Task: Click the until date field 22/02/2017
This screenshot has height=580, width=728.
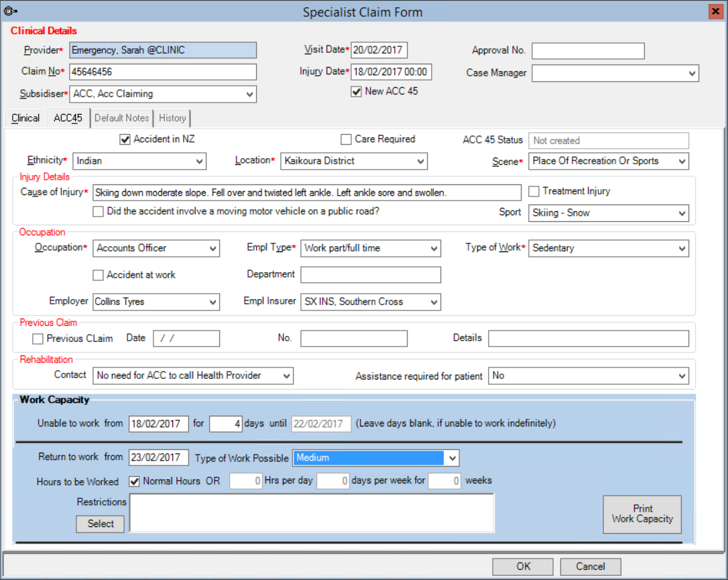Action: [321, 424]
